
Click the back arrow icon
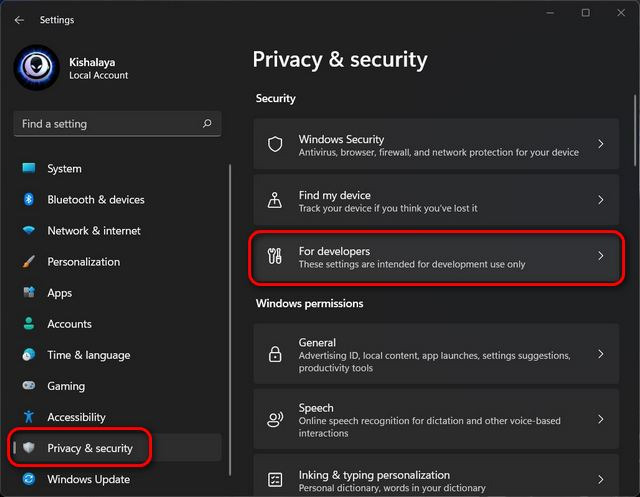tap(19, 20)
